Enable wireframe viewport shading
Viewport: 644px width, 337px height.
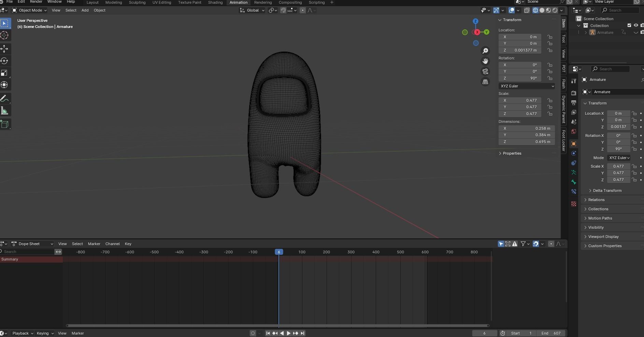tap(535, 10)
